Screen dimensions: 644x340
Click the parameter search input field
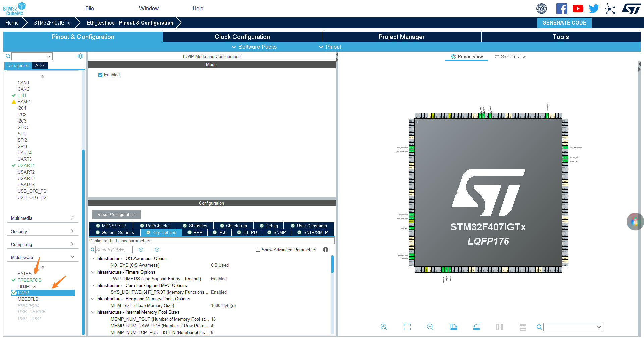click(x=114, y=250)
